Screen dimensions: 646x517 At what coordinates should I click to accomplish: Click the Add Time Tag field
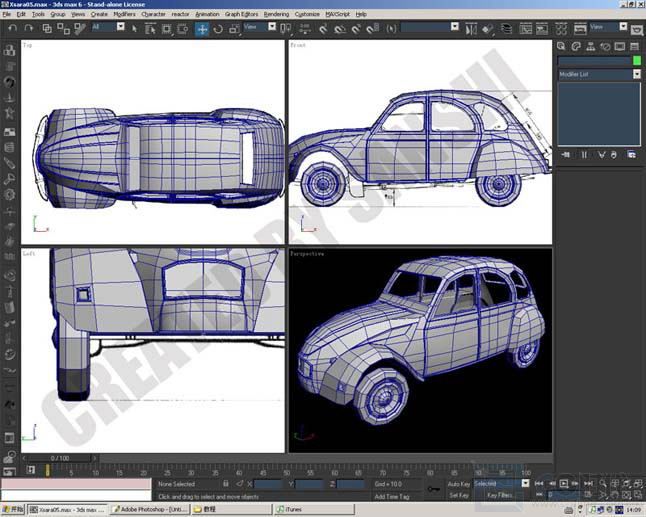click(x=392, y=496)
